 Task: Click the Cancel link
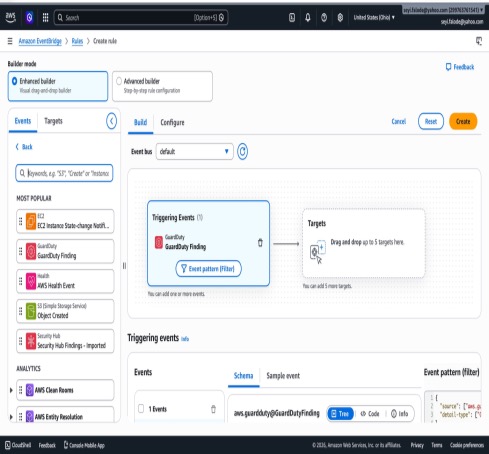399,121
